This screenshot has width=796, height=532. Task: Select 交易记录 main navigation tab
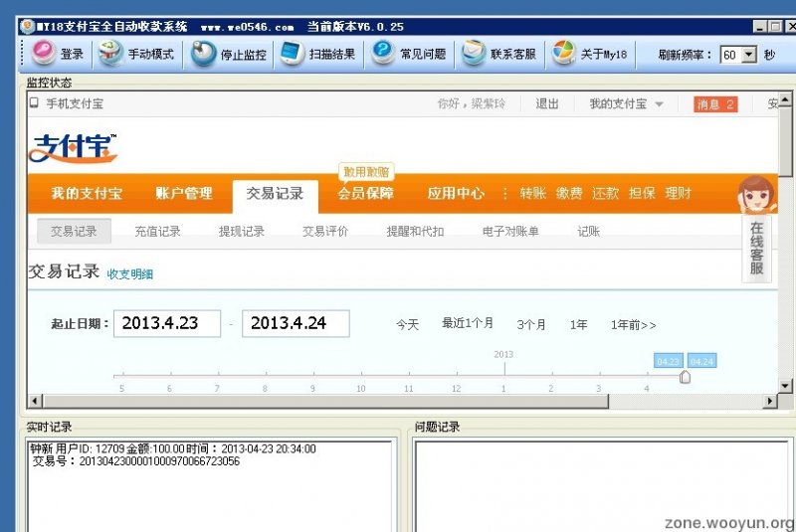(x=276, y=194)
